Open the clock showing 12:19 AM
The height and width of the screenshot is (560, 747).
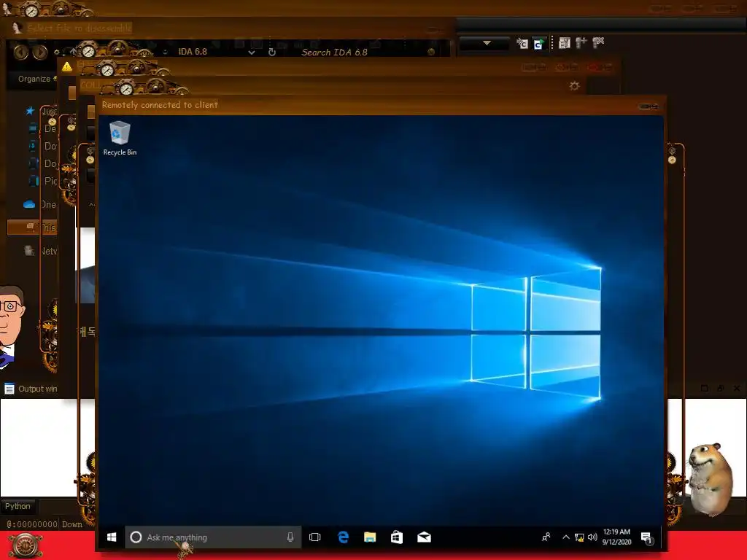(616, 537)
